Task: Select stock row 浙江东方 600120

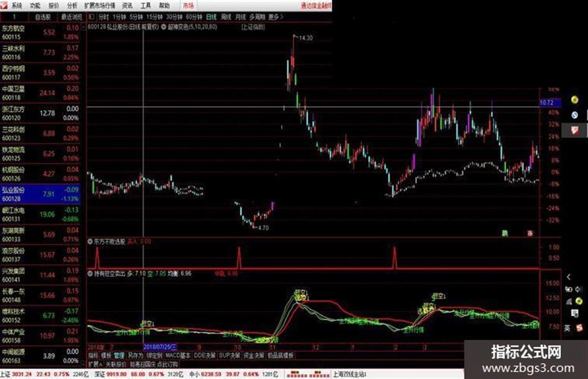Action: [x=40, y=113]
